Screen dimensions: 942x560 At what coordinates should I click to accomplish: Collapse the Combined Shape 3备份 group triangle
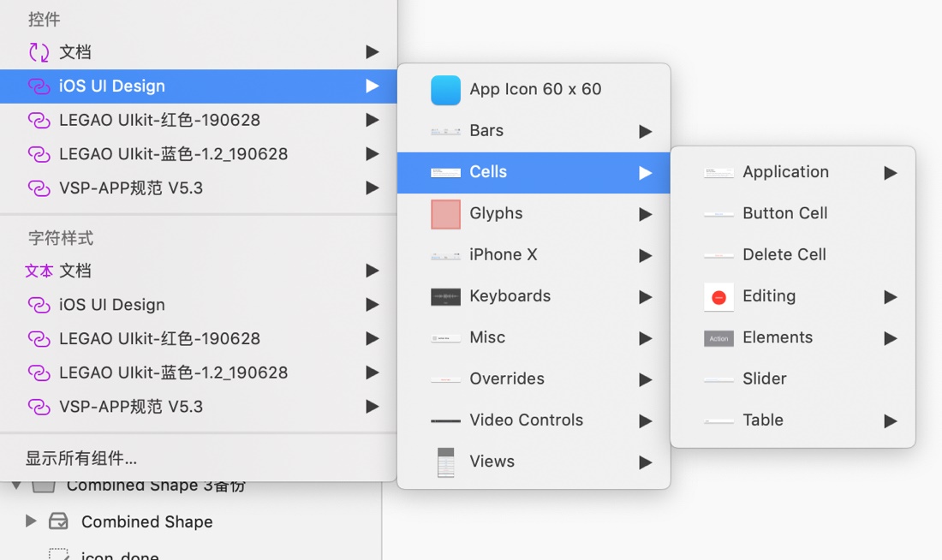click(x=16, y=486)
